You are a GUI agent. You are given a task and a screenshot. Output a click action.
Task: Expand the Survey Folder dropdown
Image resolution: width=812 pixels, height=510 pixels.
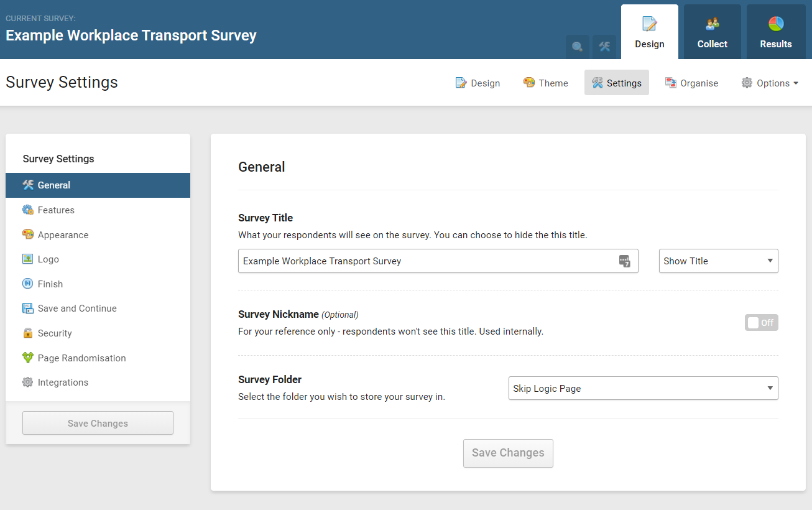click(643, 388)
